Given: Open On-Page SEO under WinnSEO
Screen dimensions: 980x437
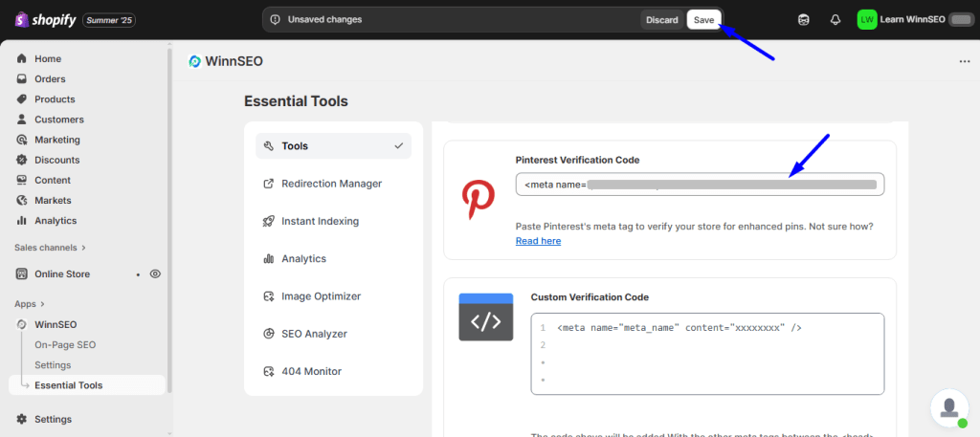Looking at the screenshot, I should click(x=65, y=344).
